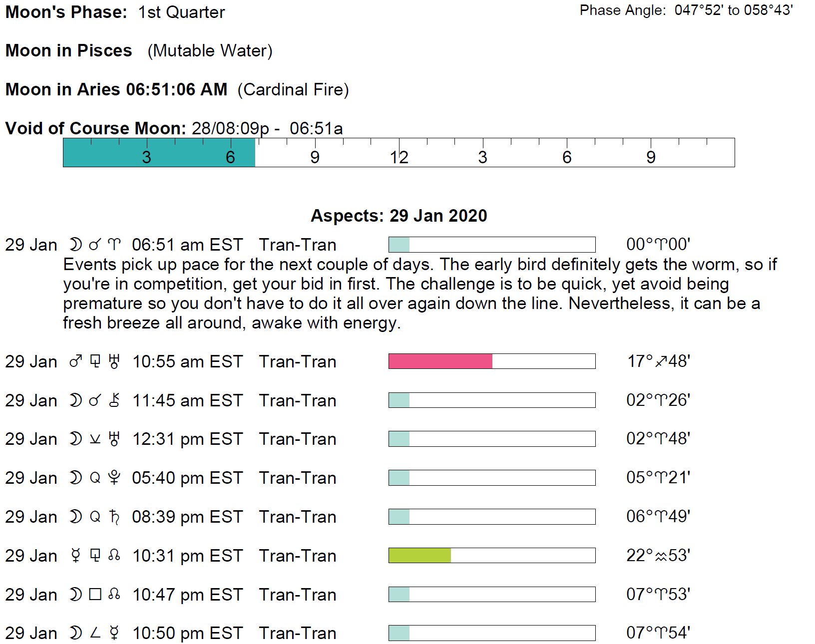
Task: Click the 12 noon mark on the timeline
Action: pyautogui.click(x=399, y=157)
